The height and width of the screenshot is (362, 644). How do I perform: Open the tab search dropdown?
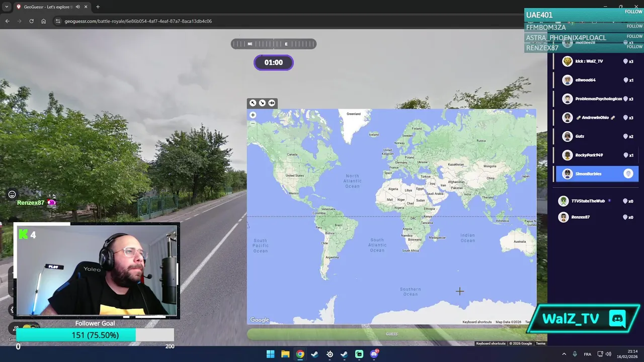click(x=7, y=7)
